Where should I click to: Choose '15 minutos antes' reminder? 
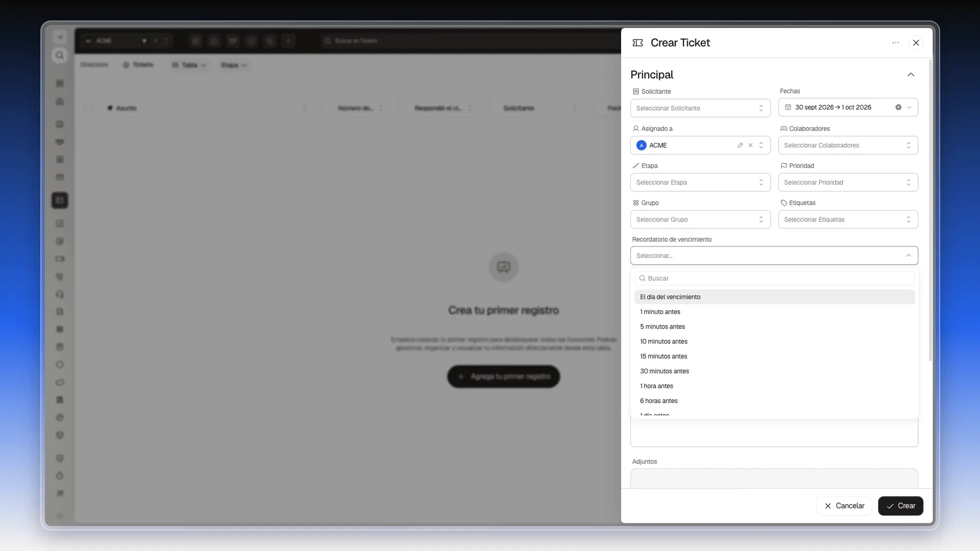(774, 356)
